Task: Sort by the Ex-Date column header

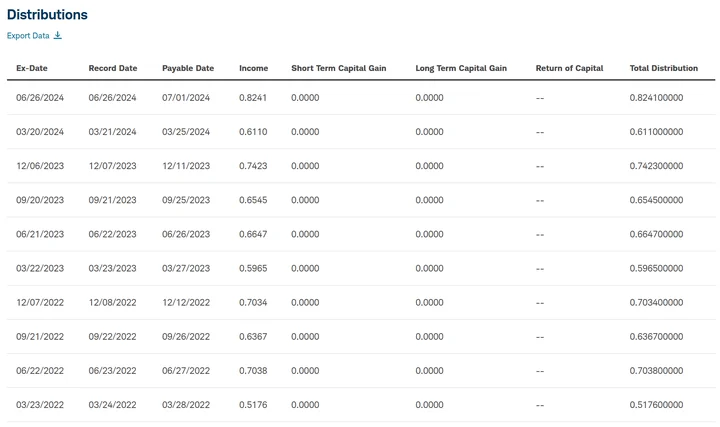Action: [32, 68]
